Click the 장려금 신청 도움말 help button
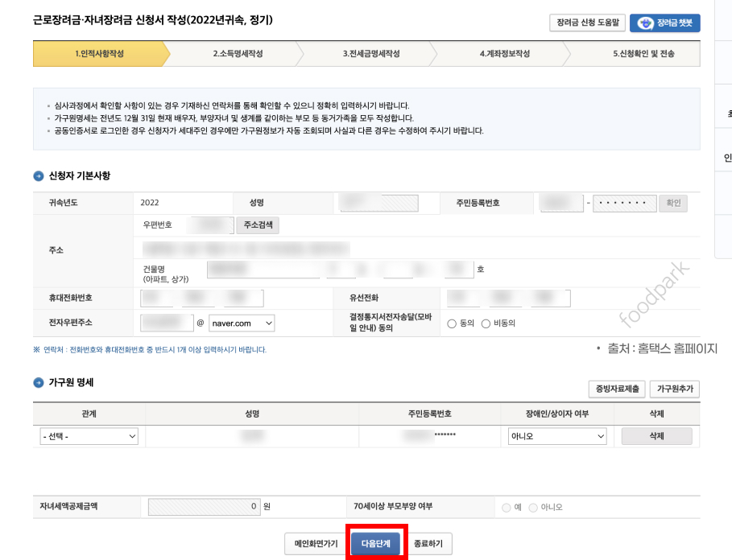The image size is (732, 560). (587, 23)
